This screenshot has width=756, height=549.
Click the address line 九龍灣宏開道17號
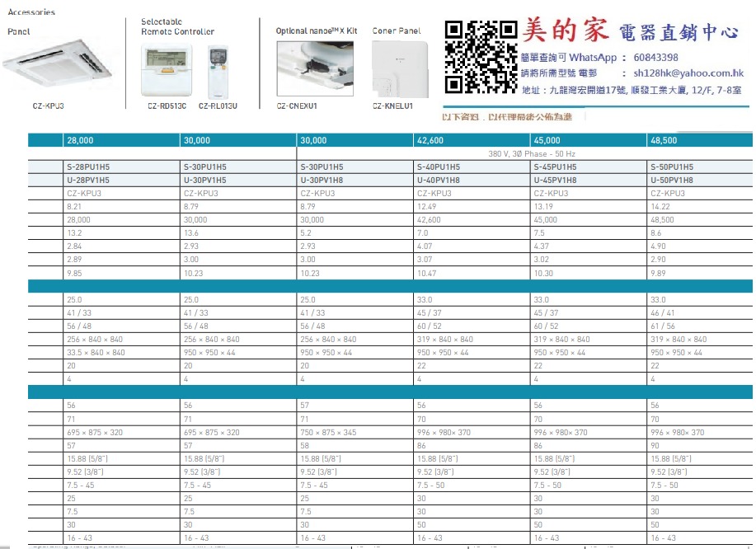(632, 90)
